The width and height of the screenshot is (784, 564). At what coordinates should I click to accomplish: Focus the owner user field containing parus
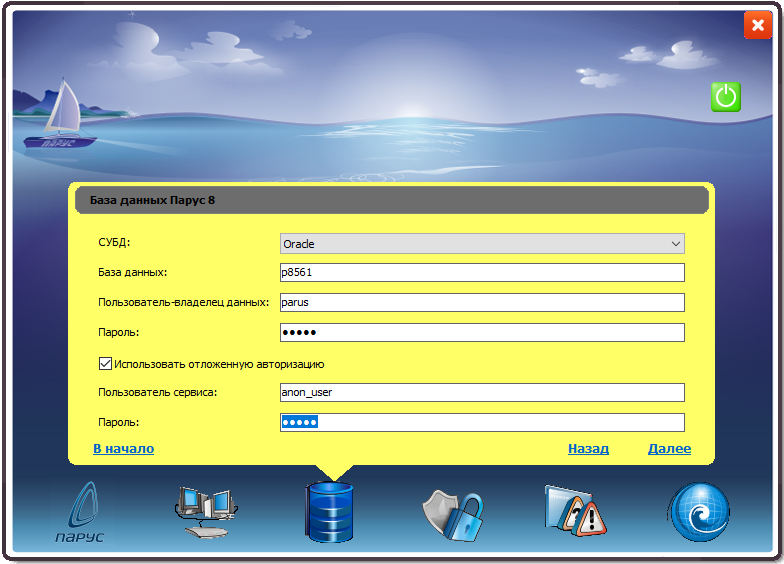tap(482, 302)
